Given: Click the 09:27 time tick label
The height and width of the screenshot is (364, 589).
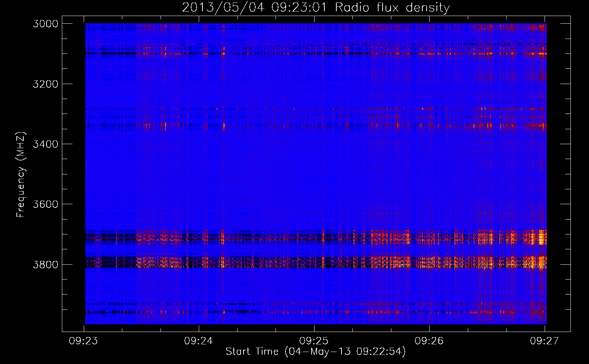Looking at the screenshot, I should pyautogui.click(x=544, y=341).
